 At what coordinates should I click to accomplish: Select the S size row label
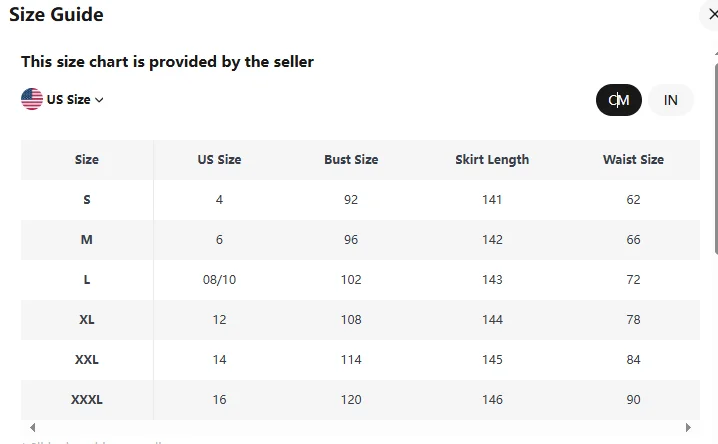click(87, 200)
